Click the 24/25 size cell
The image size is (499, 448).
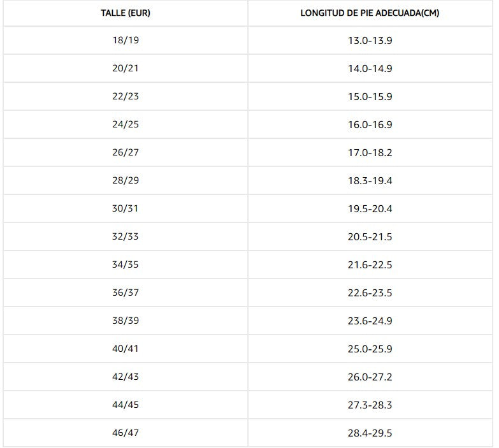point(126,124)
